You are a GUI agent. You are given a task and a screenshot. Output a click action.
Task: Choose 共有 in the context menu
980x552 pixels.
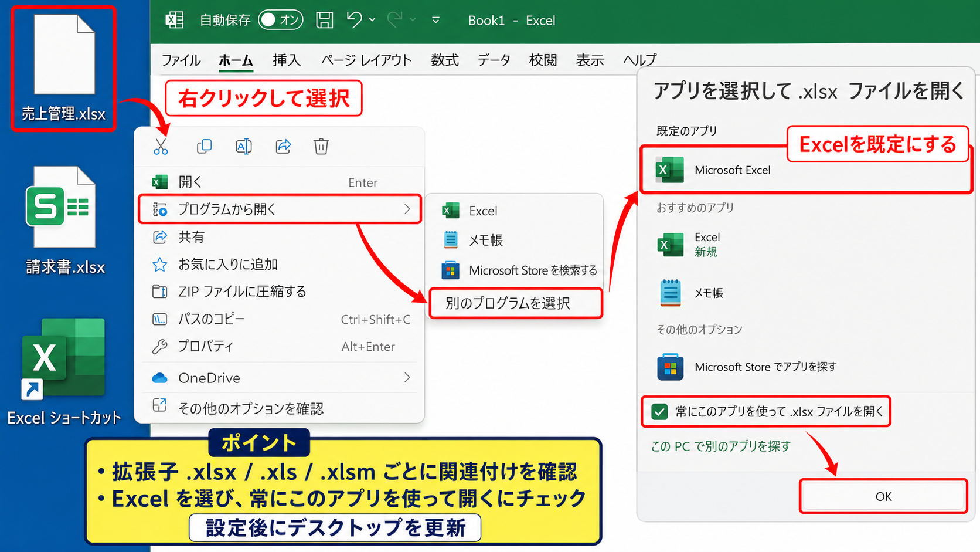(x=280, y=237)
